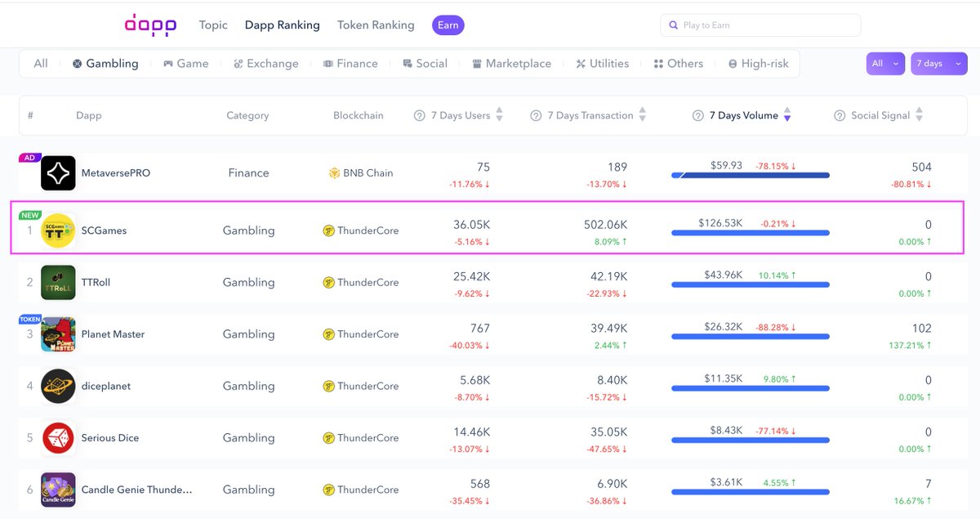
Task: Click social signal 102 for Planet Master
Action: tap(922, 329)
